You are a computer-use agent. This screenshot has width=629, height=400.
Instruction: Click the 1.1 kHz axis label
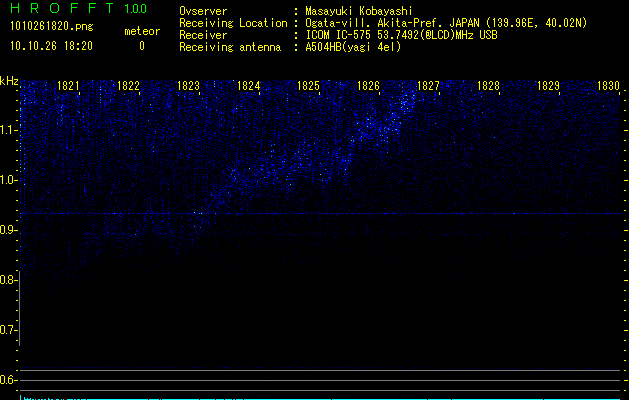(x=9, y=130)
